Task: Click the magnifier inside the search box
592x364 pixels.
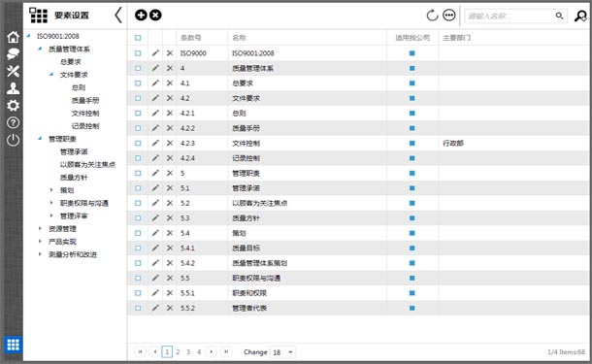Action: [x=559, y=16]
